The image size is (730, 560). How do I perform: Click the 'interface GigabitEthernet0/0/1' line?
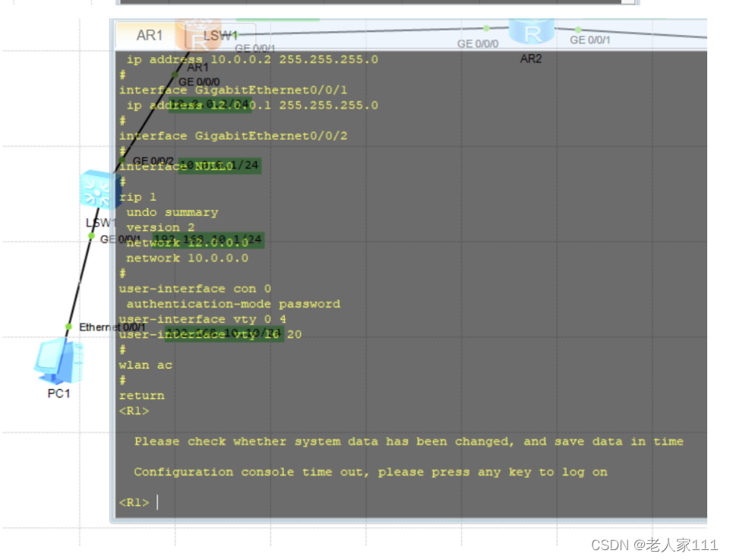232,90
